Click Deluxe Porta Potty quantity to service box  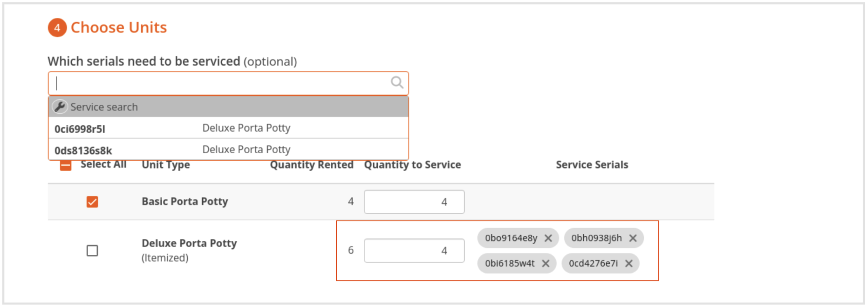(x=414, y=250)
